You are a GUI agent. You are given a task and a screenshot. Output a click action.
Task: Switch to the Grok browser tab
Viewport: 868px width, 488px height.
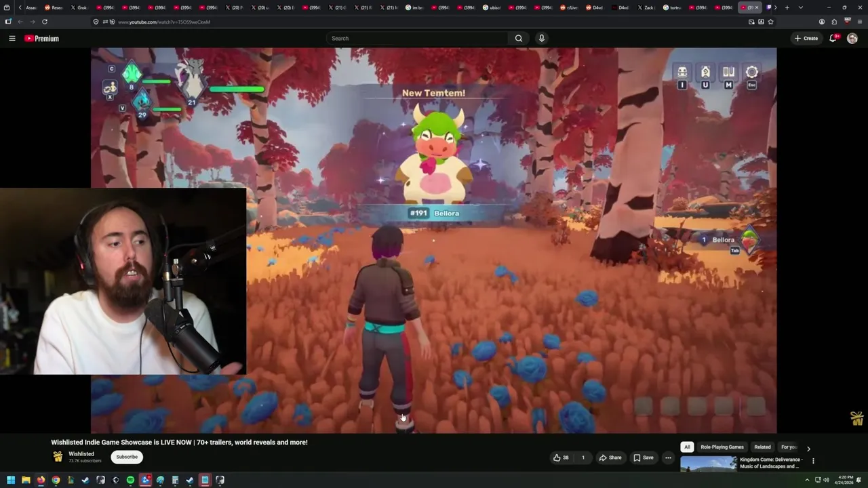pos(79,7)
